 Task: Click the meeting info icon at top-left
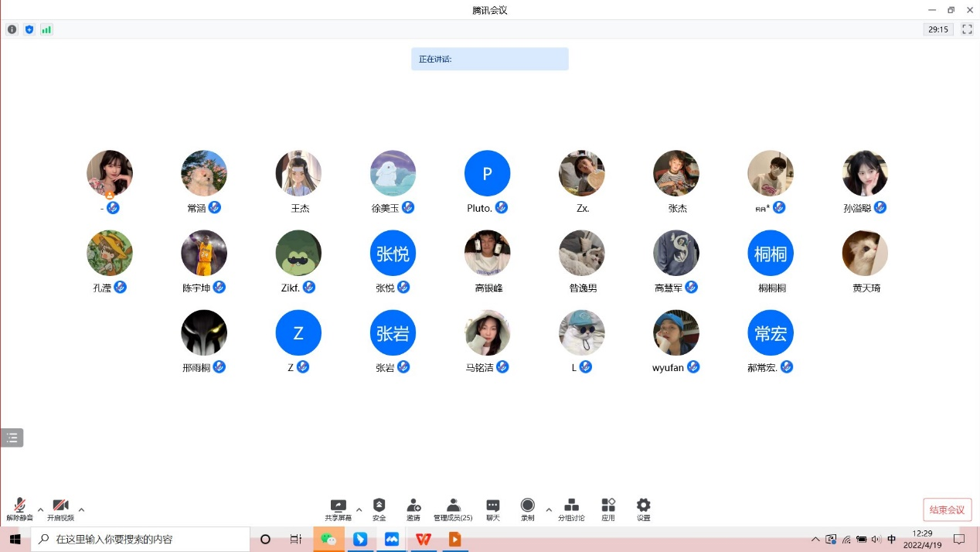[x=12, y=29]
